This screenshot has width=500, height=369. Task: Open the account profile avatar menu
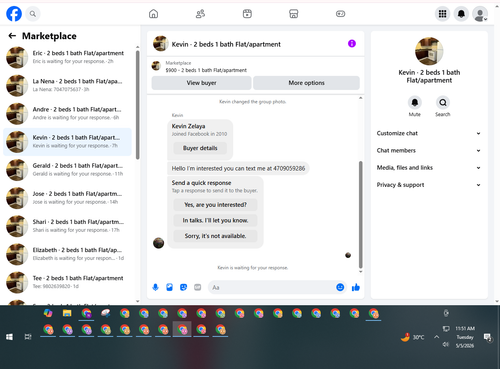tap(480, 14)
